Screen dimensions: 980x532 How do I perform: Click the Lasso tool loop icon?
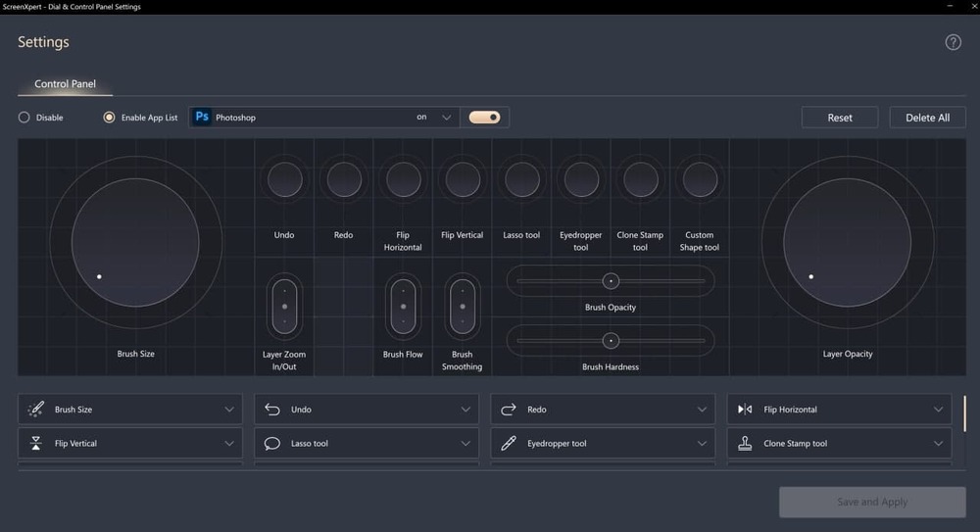pos(271,443)
